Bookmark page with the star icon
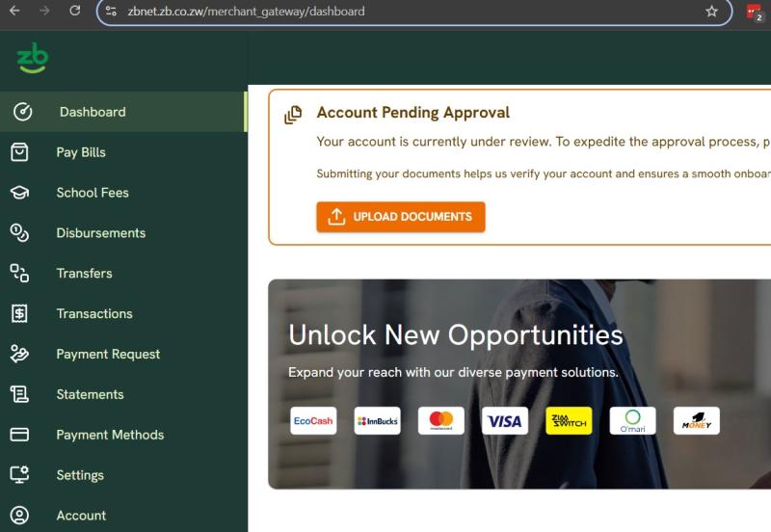 [x=711, y=12]
